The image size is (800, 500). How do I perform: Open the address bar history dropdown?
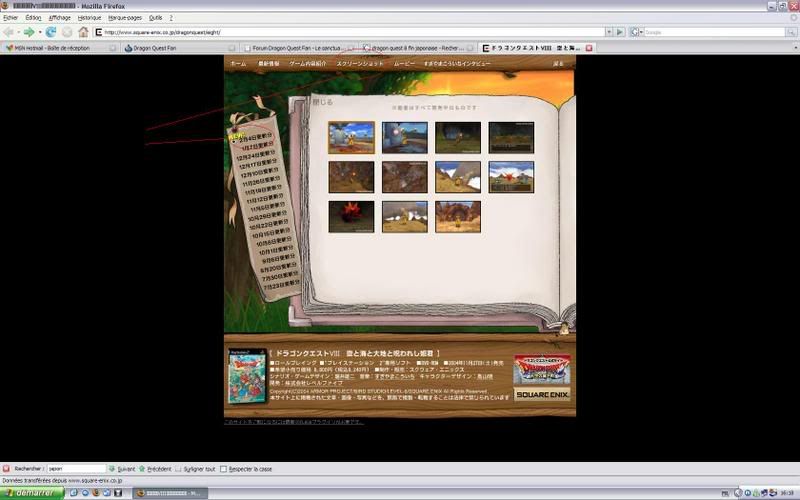coord(609,32)
